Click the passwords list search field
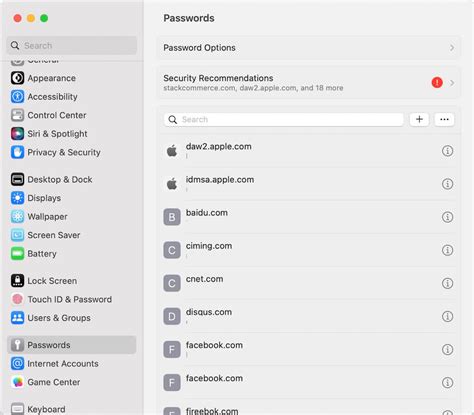Screen dimensions: 474x415 point(283,119)
